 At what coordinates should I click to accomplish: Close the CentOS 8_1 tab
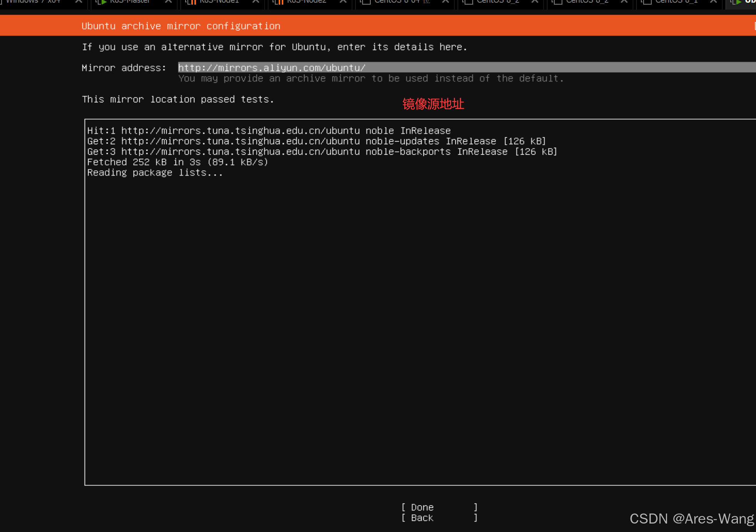click(713, 2)
